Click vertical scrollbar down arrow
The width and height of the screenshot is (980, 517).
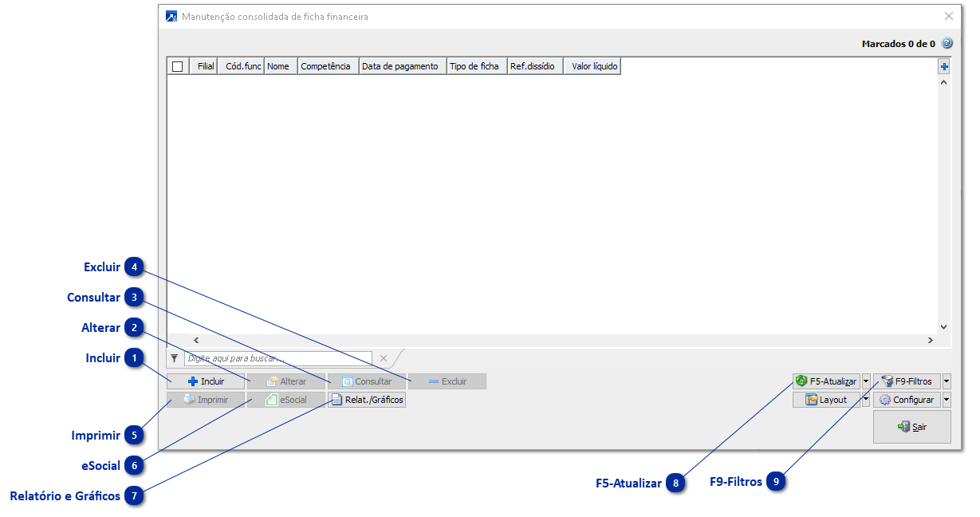[944, 327]
